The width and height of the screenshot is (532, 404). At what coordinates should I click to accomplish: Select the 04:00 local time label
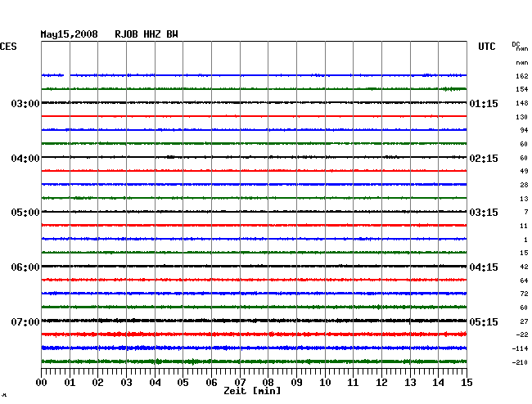click(25, 158)
